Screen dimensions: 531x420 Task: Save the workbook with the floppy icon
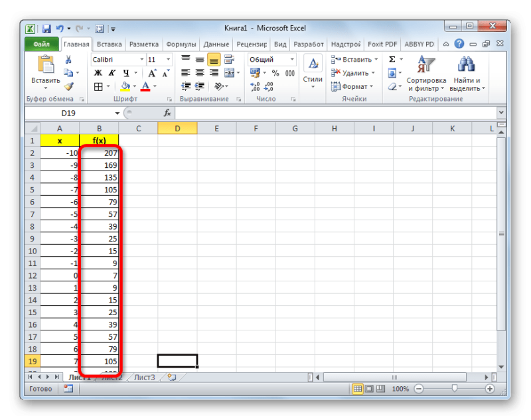pyautogui.click(x=46, y=29)
